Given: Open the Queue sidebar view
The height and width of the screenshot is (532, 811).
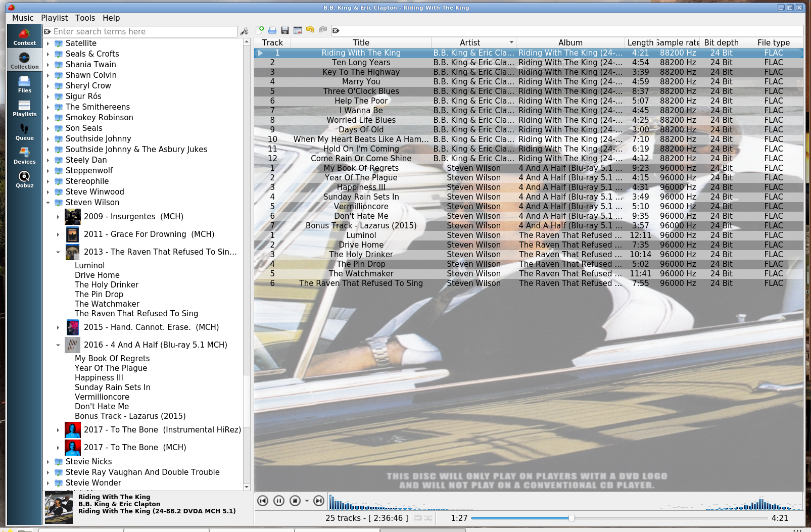Looking at the screenshot, I should [24, 132].
